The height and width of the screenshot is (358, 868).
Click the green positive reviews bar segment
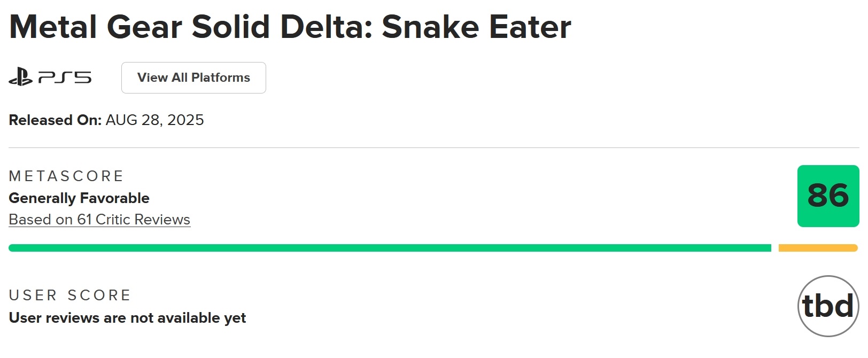(390, 248)
